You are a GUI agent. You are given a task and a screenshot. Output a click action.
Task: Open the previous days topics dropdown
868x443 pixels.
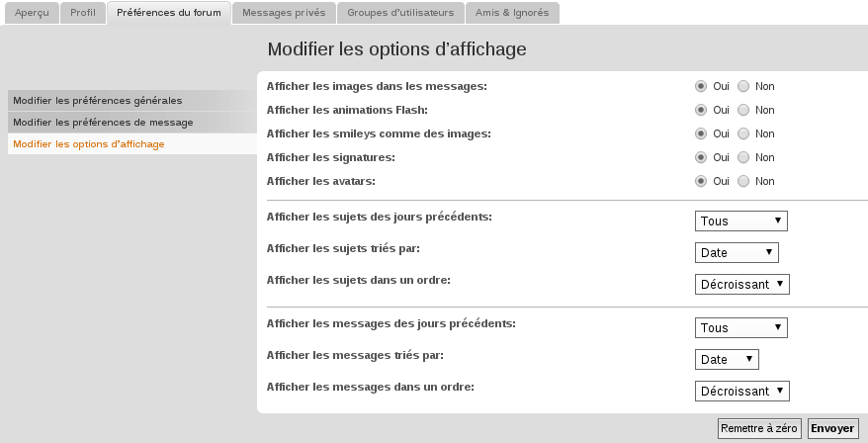coord(741,221)
